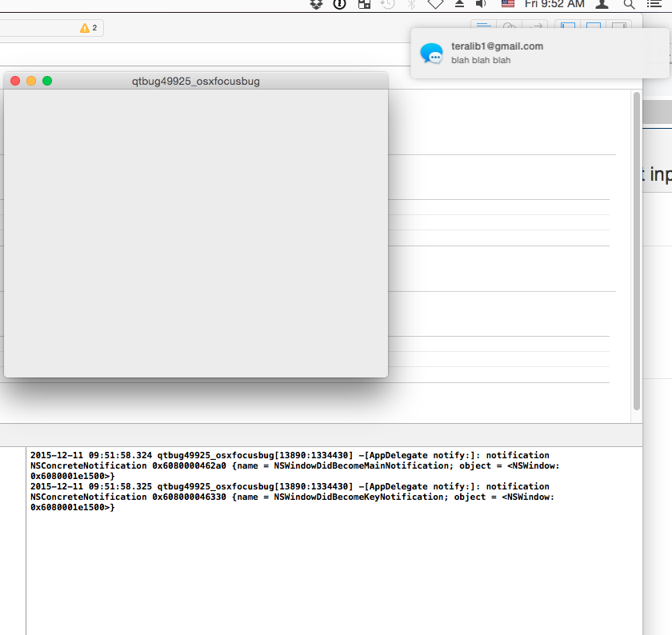The width and height of the screenshot is (672, 635).
Task: Toggle the Utilities panel visibility
Action: tap(618, 26)
